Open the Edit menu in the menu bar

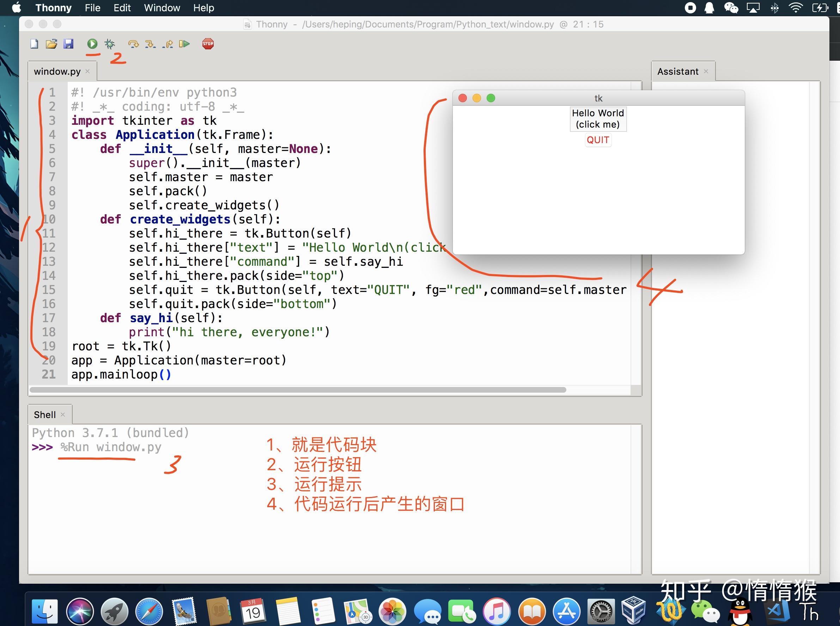pyautogui.click(x=122, y=8)
